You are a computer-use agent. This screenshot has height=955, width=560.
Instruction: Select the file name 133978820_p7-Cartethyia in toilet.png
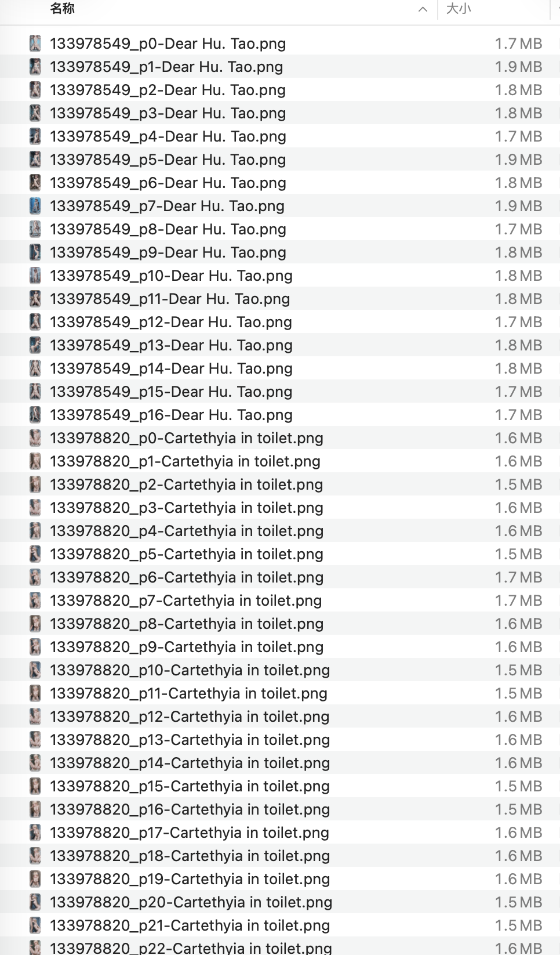(186, 601)
